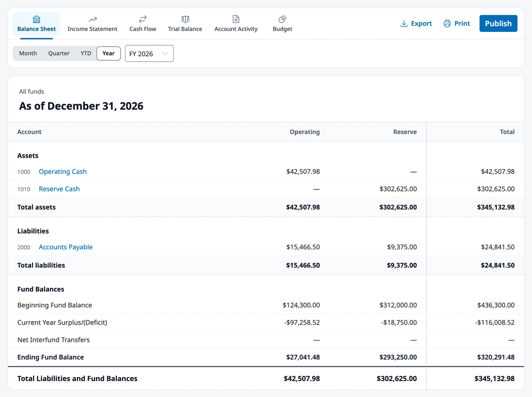Click the Total column header
Image resolution: width=532 pixels, height=397 pixels.
[x=507, y=132]
